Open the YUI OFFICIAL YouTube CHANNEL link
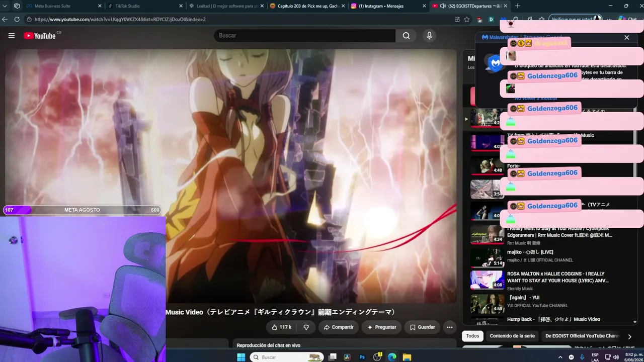The height and width of the screenshot is (362, 644). tap(537, 306)
